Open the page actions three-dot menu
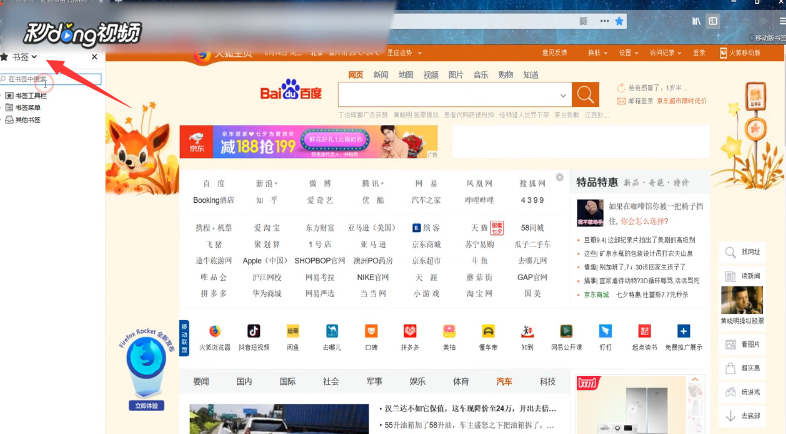The width and height of the screenshot is (786, 434). click(604, 21)
